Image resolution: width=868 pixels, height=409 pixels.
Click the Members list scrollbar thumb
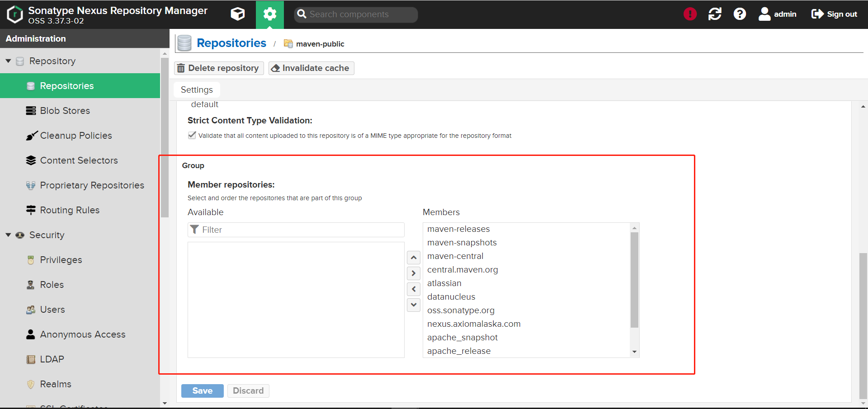pyautogui.click(x=634, y=280)
